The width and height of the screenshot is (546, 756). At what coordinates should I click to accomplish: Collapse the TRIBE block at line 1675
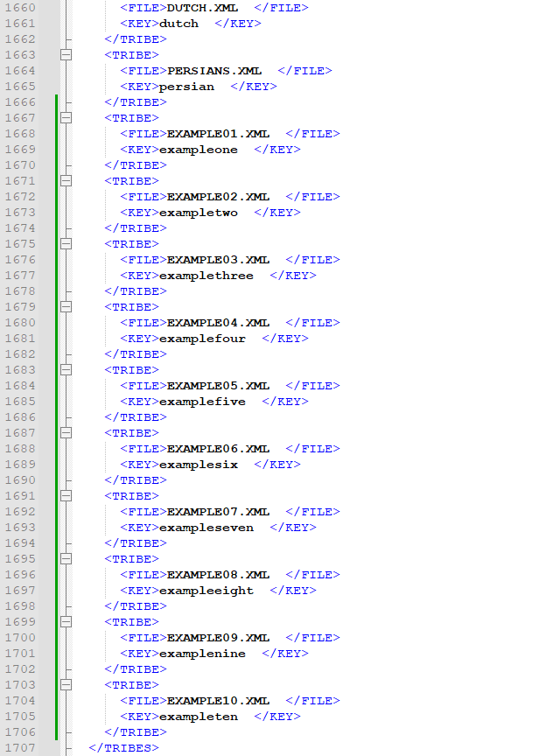[x=66, y=244]
